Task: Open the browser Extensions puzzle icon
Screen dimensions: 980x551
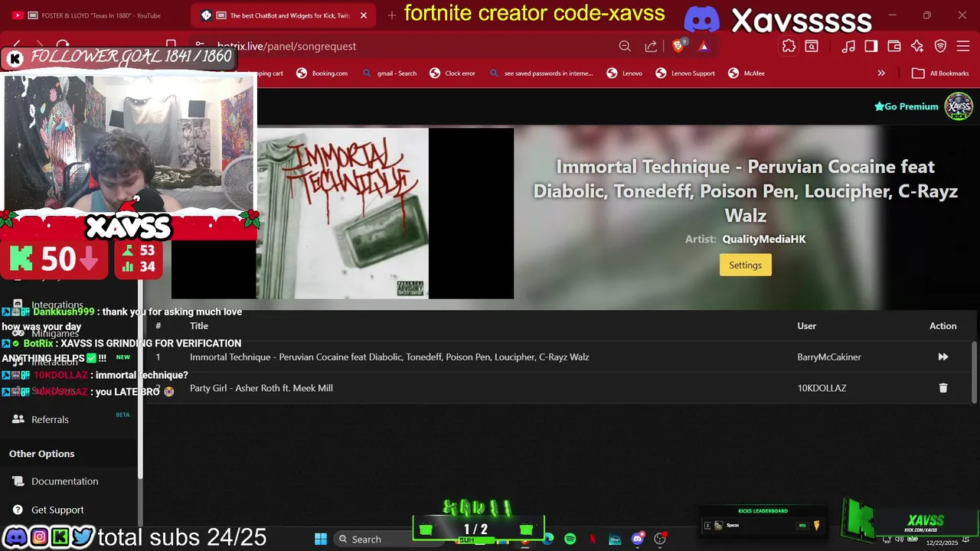Action: [789, 46]
